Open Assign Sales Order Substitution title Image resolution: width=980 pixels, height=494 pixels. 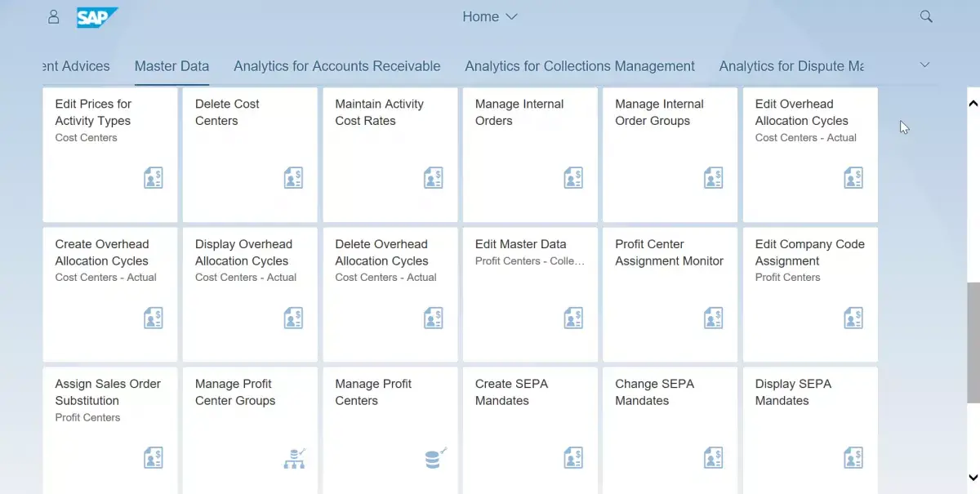(x=108, y=392)
